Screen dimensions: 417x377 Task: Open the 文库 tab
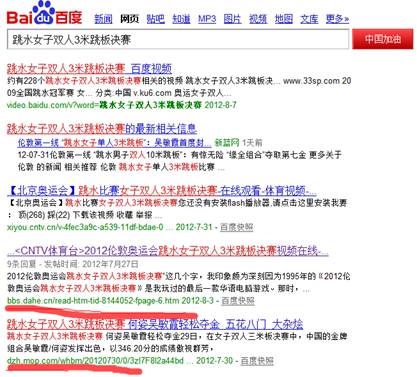pos(309,19)
